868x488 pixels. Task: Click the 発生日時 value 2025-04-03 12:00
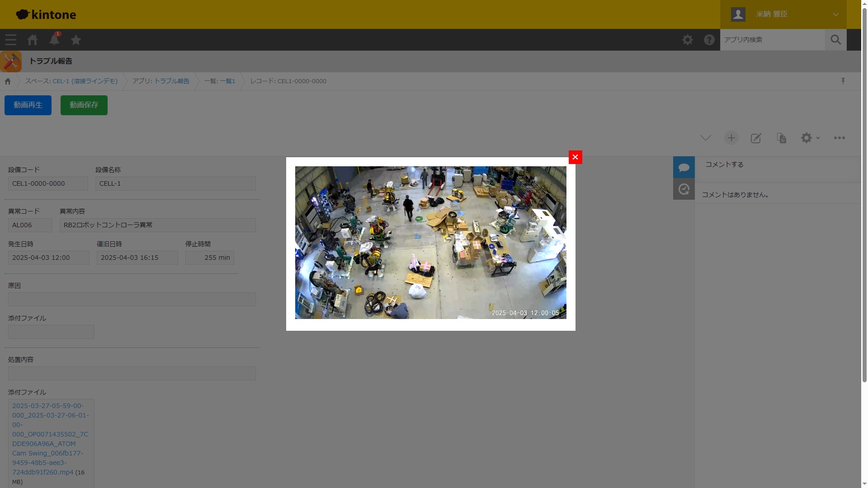(49, 258)
